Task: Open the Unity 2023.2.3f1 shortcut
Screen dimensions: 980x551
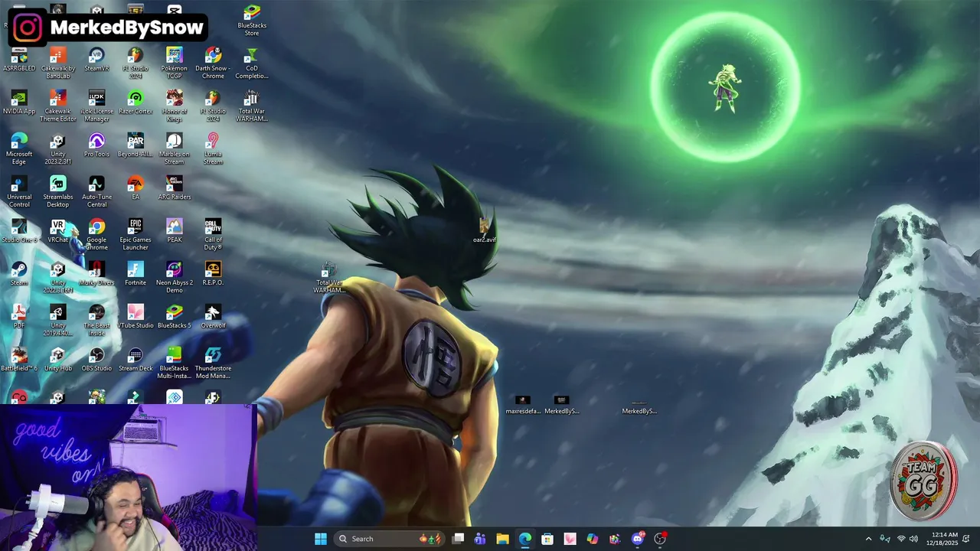Action: (x=58, y=149)
